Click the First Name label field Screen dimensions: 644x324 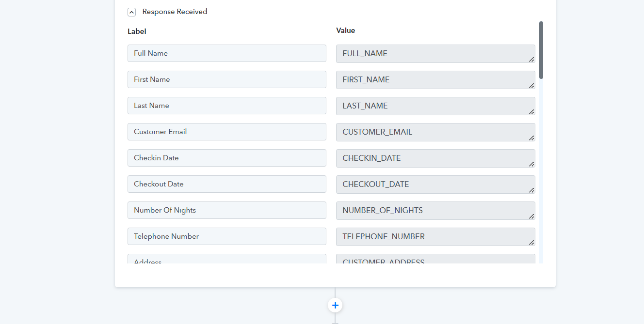coord(226,79)
